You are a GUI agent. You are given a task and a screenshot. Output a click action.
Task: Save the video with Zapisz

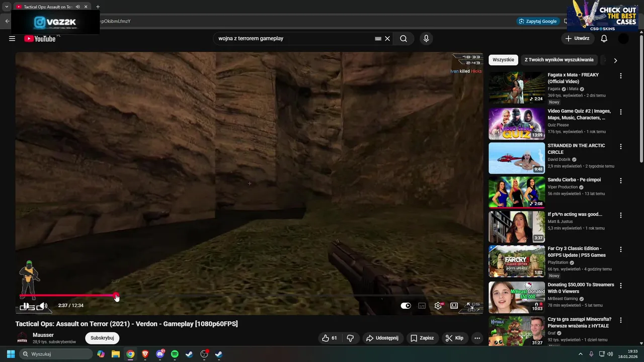click(x=422, y=338)
